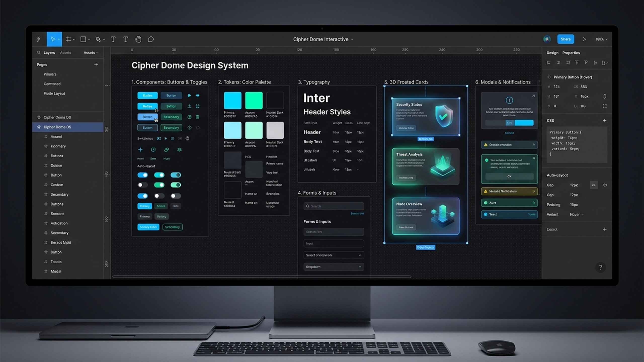Switch to the Layers tab
The height and width of the screenshot is (362, 644).
49,53
